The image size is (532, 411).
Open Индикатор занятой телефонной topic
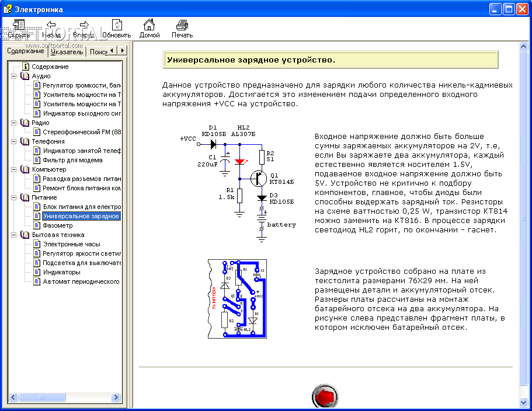(x=81, y=151)
